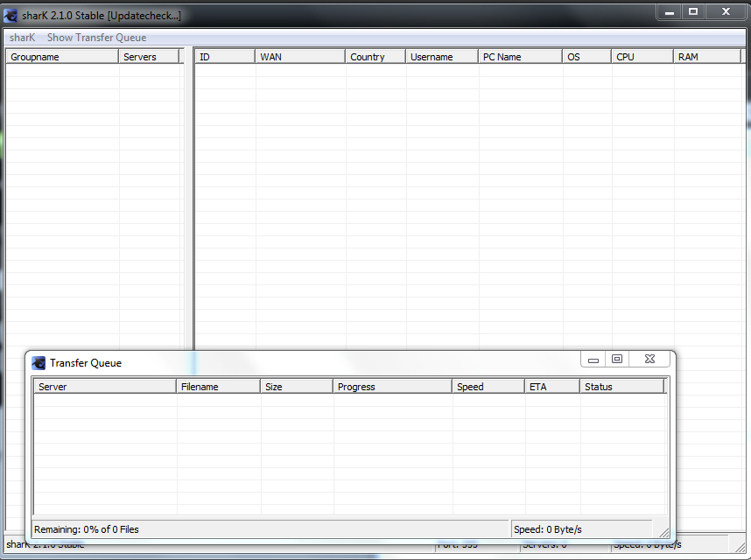Click the RAM column header
This screenshot has height=560, width=751.
(x=707, y=57)
